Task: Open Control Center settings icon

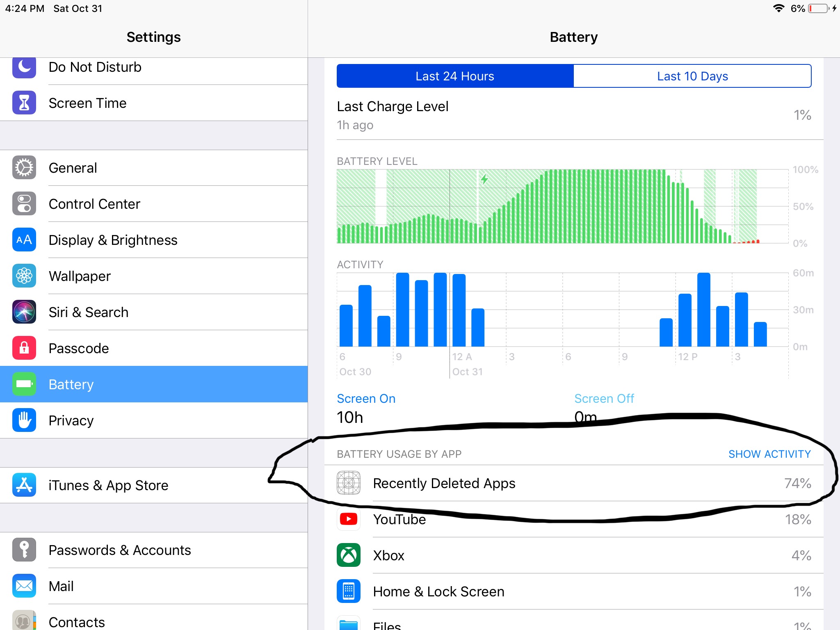Action: [24, 204]
